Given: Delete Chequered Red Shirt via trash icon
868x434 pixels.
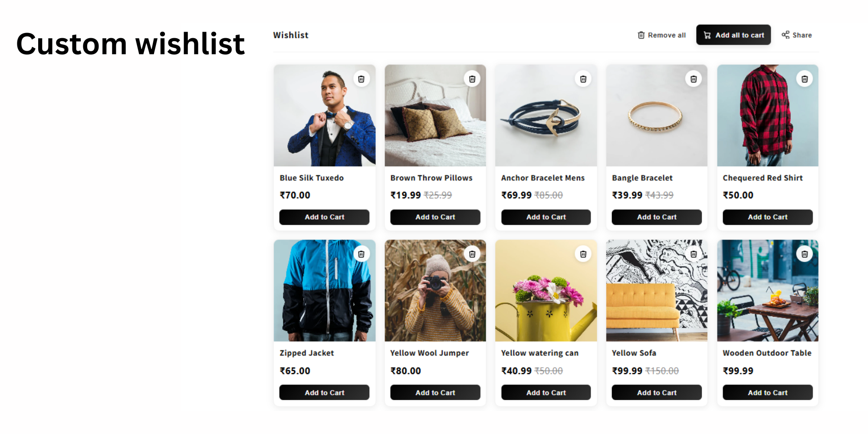Looking at the screenshot, I should 805,79.
